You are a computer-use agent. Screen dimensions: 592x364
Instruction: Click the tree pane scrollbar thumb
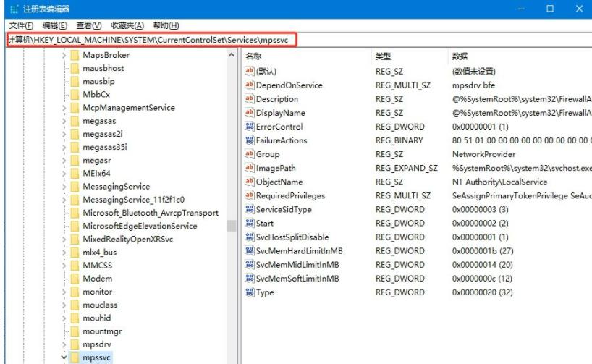tap(232, 226)
